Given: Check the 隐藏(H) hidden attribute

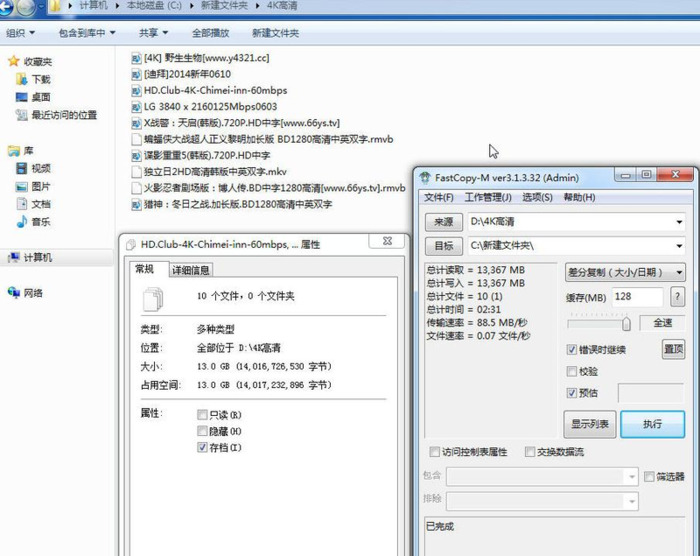Looking at the screenshot, I should coord(202,431).
